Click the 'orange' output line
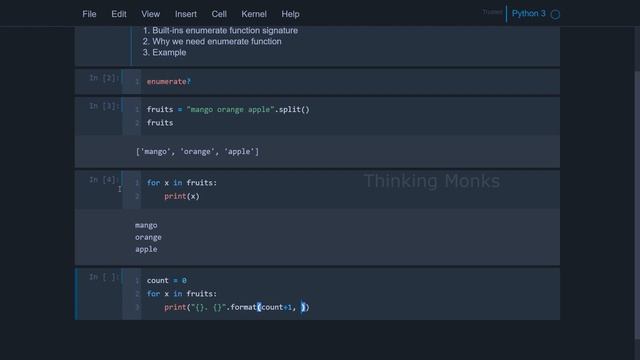The image size is (640, 360). [148, 237]
